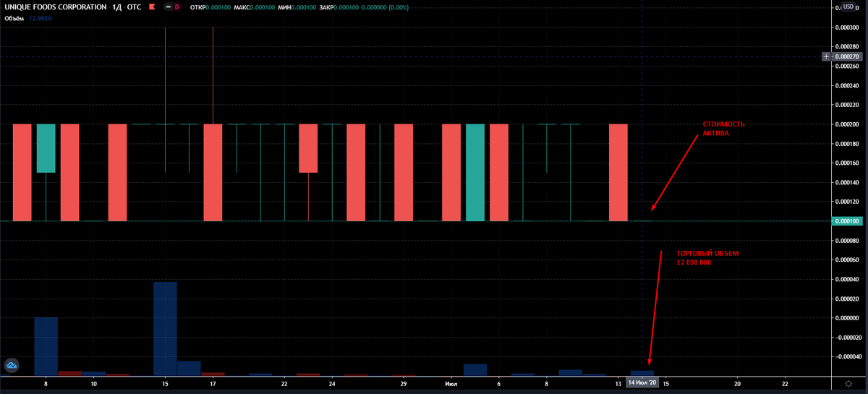Click the 0.000270 crosshair price label
The height and width of the screenshot is (394, 868).
(847, 56)
